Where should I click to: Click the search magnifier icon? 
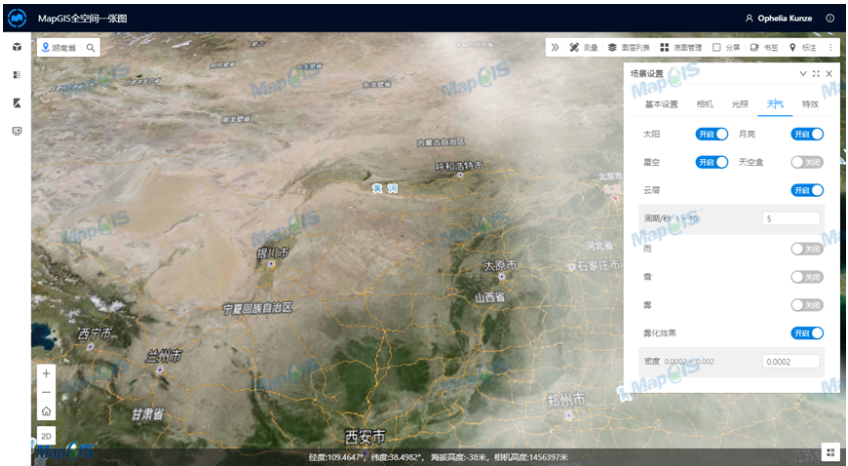[91, 48]
